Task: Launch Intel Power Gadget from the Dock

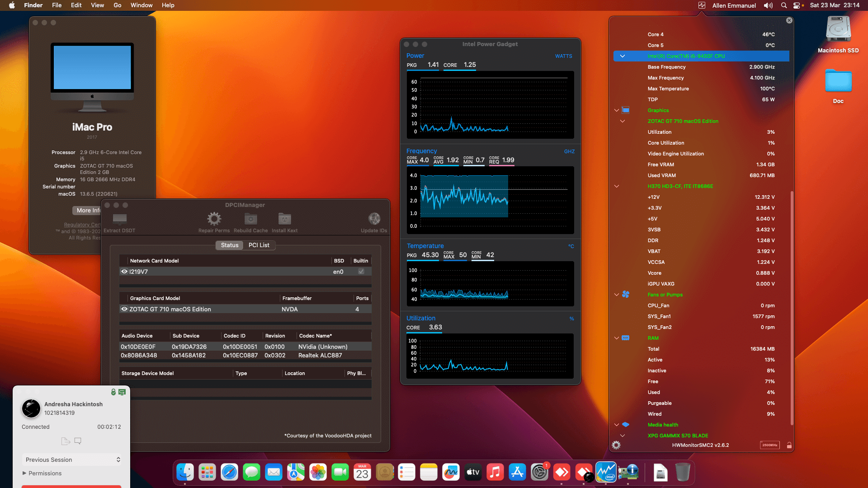Action: pyautogui.click(x=606, y=472)
